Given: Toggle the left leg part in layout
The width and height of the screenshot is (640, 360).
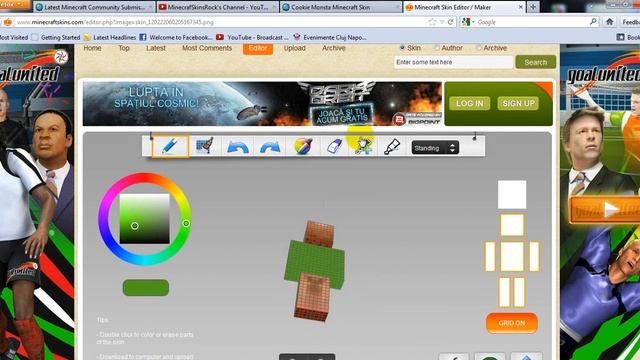Looking at the screenshot, I should (505, 292).
